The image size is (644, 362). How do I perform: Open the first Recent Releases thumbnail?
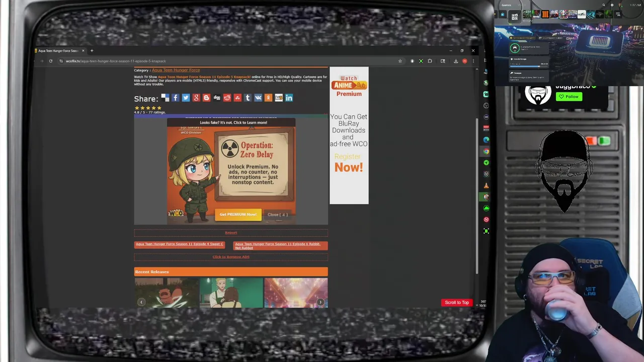(x=166, y=292)
